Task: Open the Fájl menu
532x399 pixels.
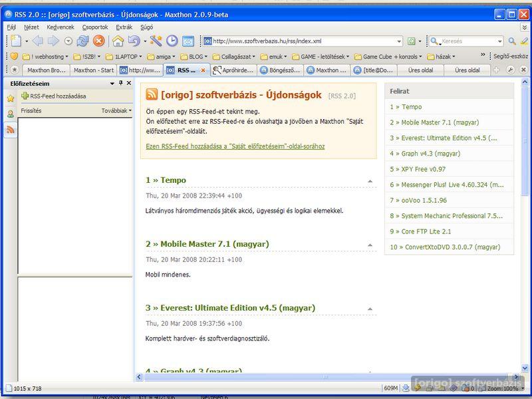Action: (x=11, y=27)
